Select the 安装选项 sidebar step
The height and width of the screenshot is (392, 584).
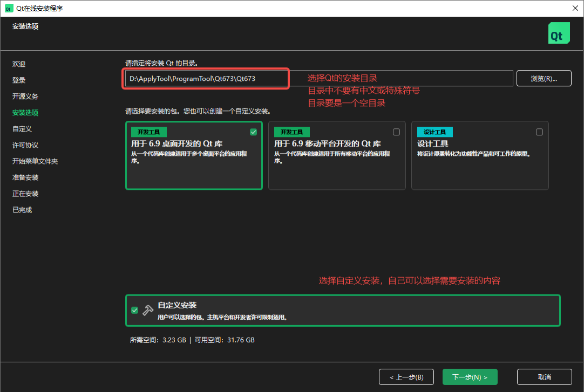[25, 113]
